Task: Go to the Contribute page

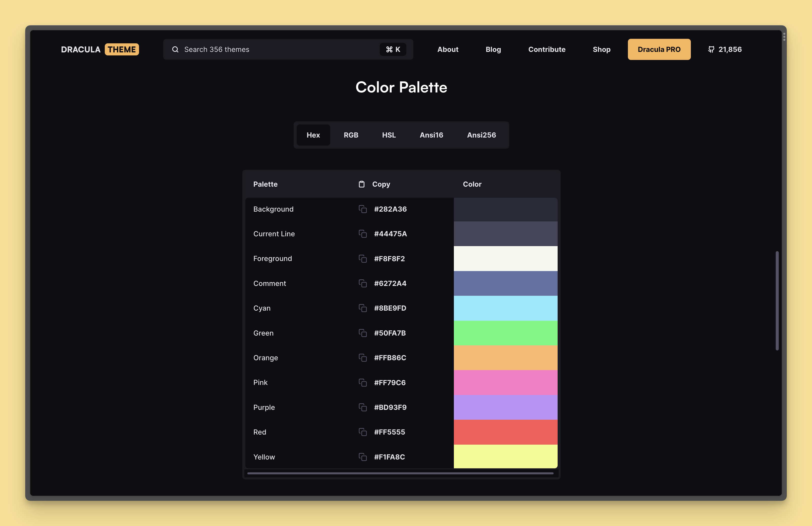Action: click(547, 49)
